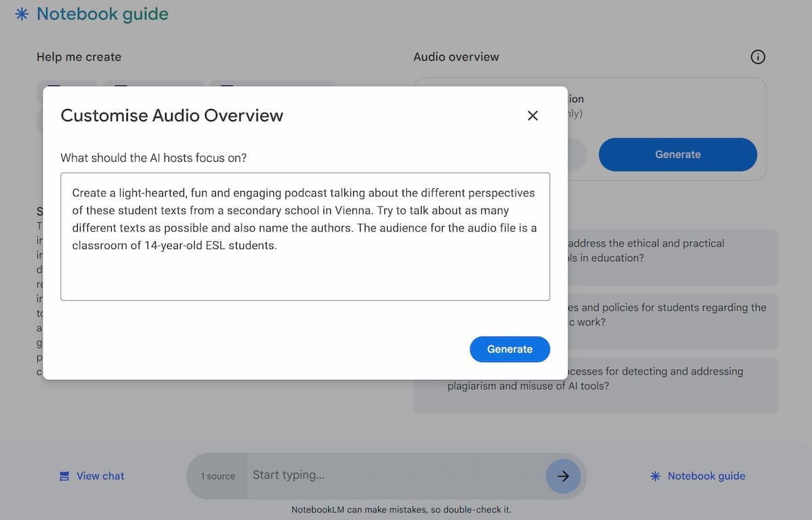Click the asterisk icon in the bottom bar

click(x=654, y=476)
